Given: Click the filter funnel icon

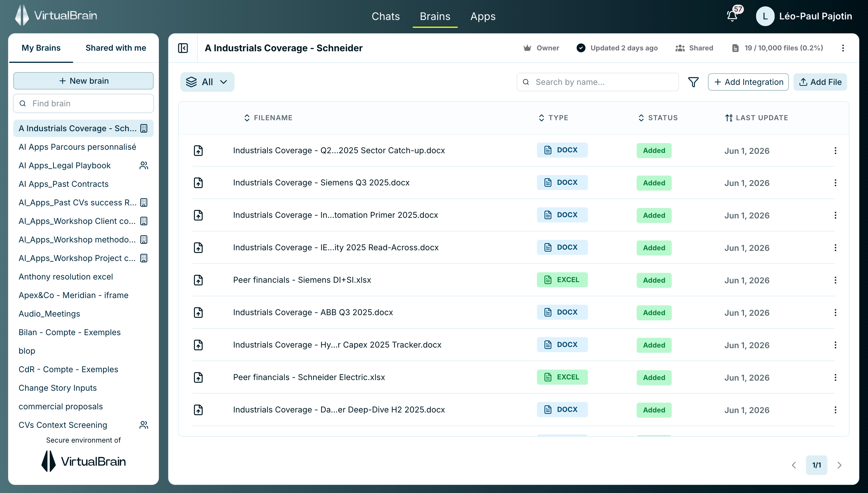Looking at the screenshot, I should [x=693, y=82].
